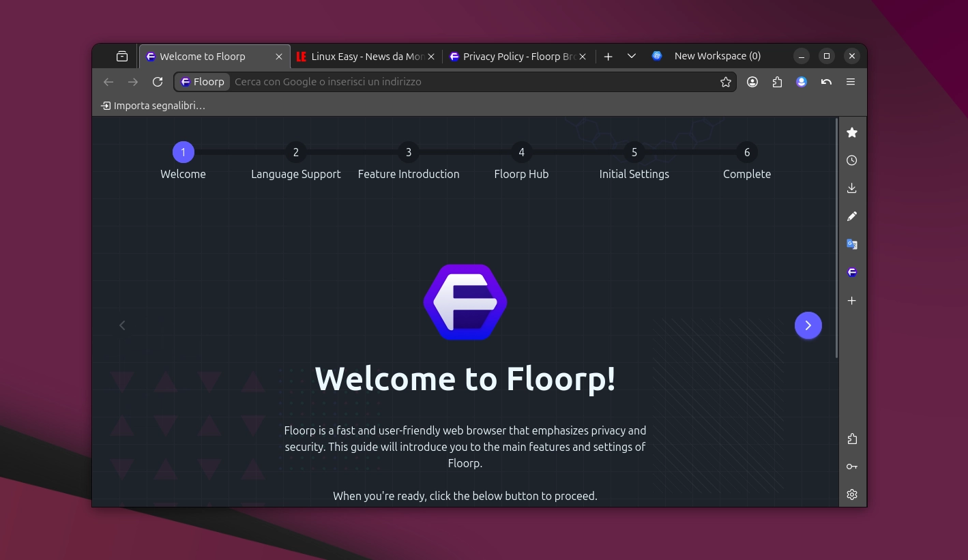Open Google Translate in the sidebar
Viewport: 968px width, 560px height.
[851, 244]
